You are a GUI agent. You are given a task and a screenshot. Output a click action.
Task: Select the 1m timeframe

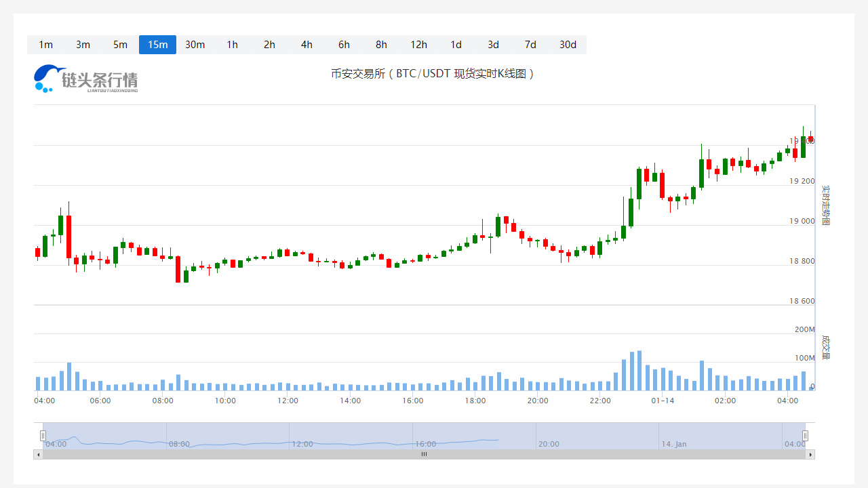[45, 45]
